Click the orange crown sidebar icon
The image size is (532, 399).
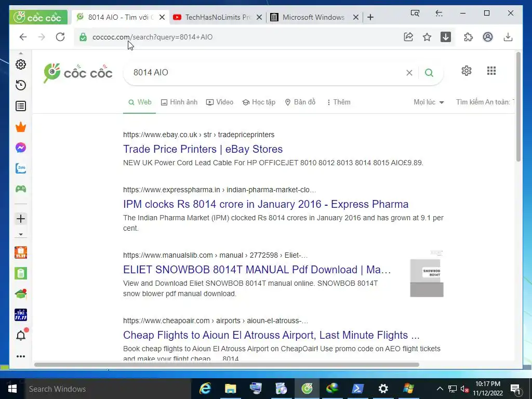(x=21, y=127)
